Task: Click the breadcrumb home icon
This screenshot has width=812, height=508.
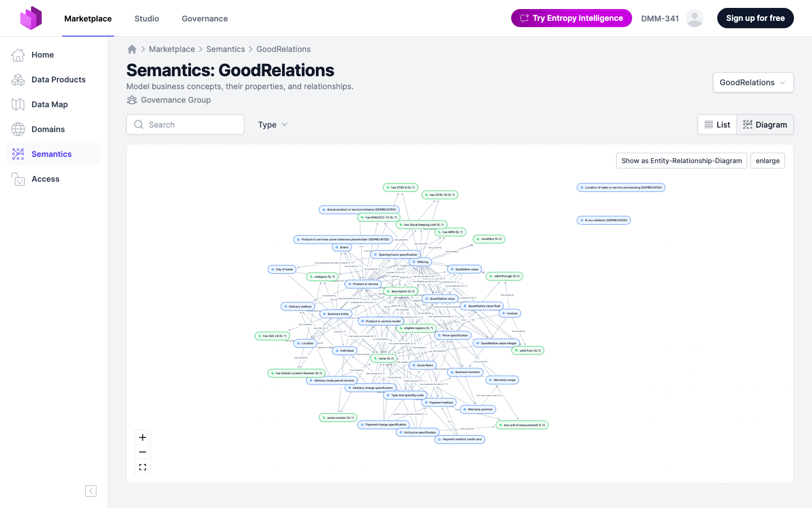Action: (131, 49)
